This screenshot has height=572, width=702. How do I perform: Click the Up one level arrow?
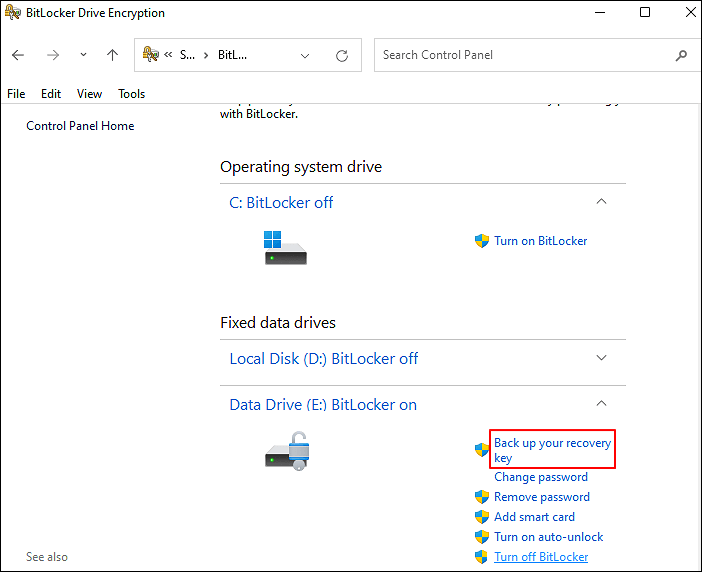[x=113, y=55]
